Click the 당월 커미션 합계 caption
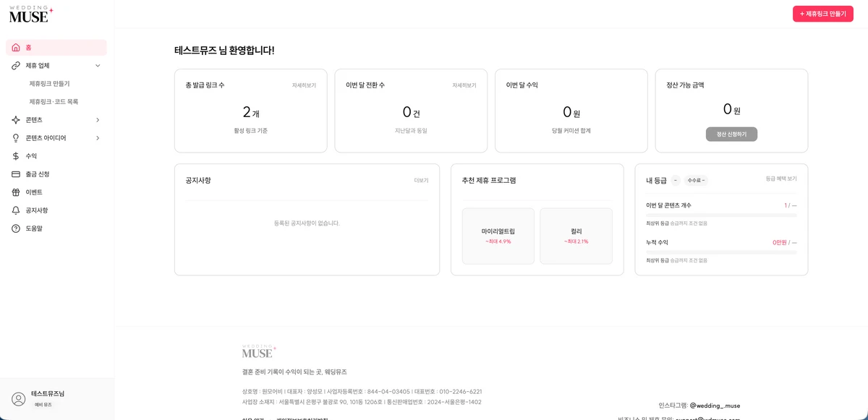Image resolution: width=868 pixels, height=420 pixels. (x=571, y=131)
